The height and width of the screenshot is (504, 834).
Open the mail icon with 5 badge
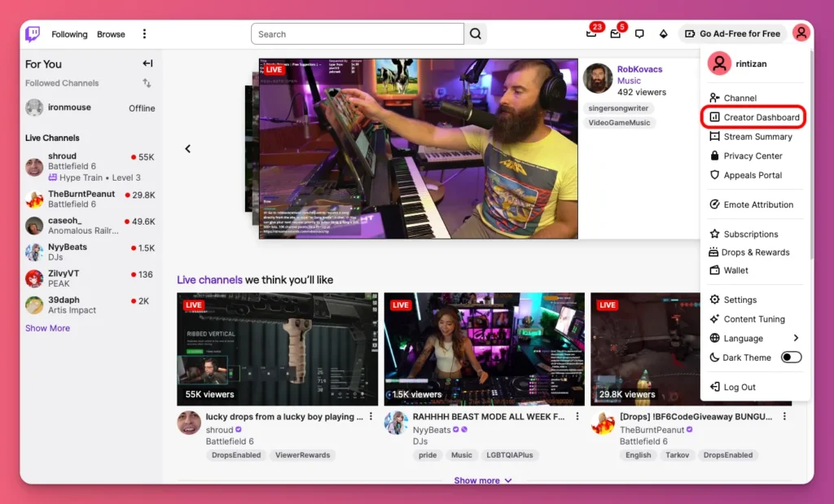pos(616,33)
